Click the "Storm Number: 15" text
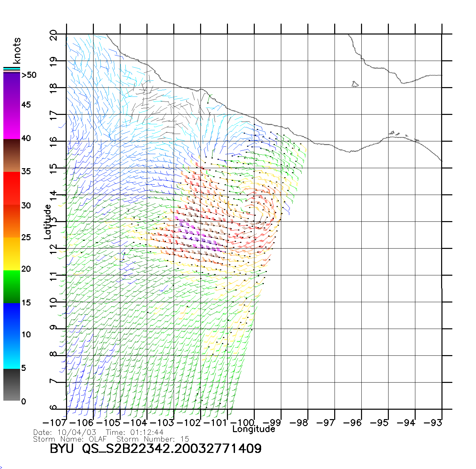This screenshot has height=469, width=476. point(153,439)
